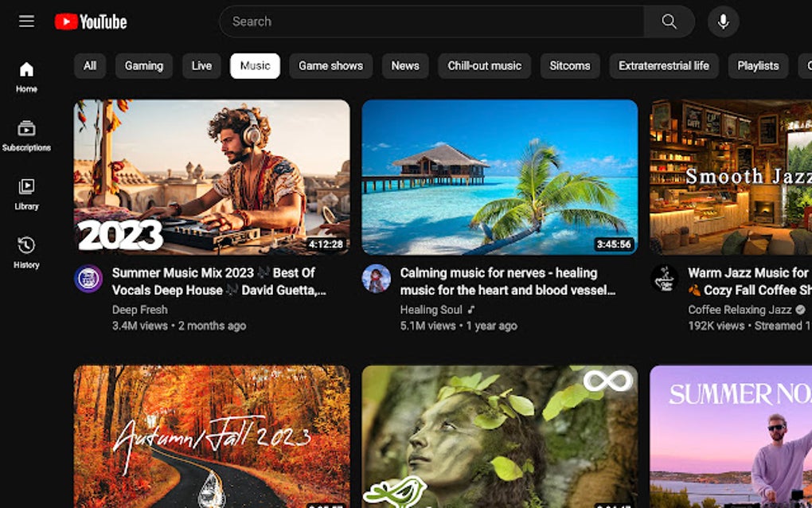Screen dimensions: 812x508
Task: Toggle the hamburger menu to collapse sidebar
Action: [x=26, y=21]
